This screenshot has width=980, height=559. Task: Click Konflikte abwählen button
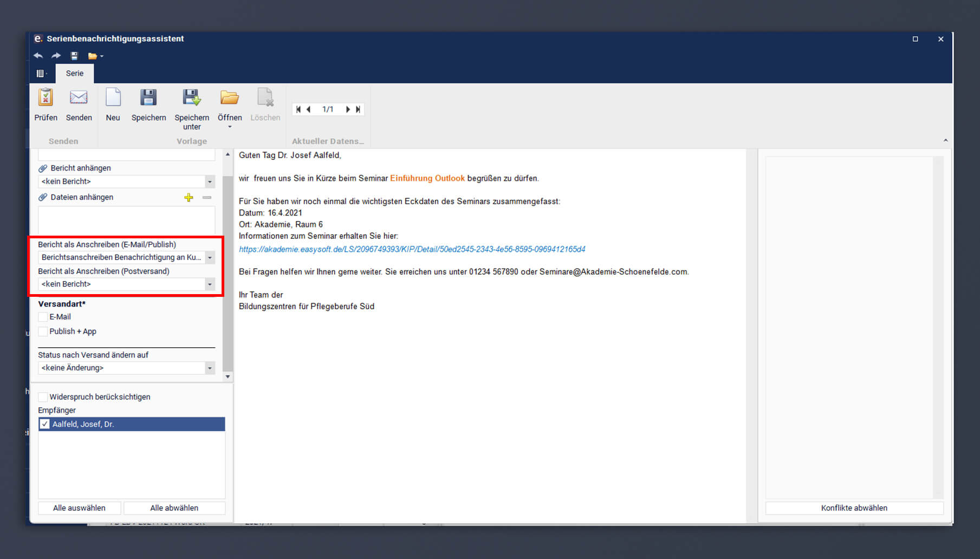pos(854,508)
